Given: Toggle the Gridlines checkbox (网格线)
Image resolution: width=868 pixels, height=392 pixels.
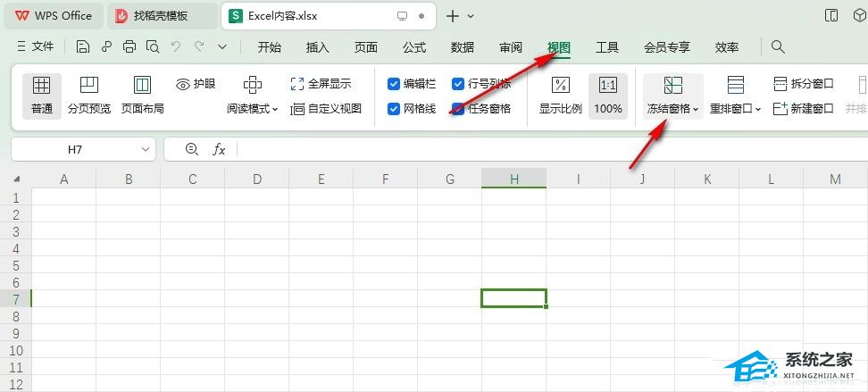Looking at the screenshot, I should (394, 109).
